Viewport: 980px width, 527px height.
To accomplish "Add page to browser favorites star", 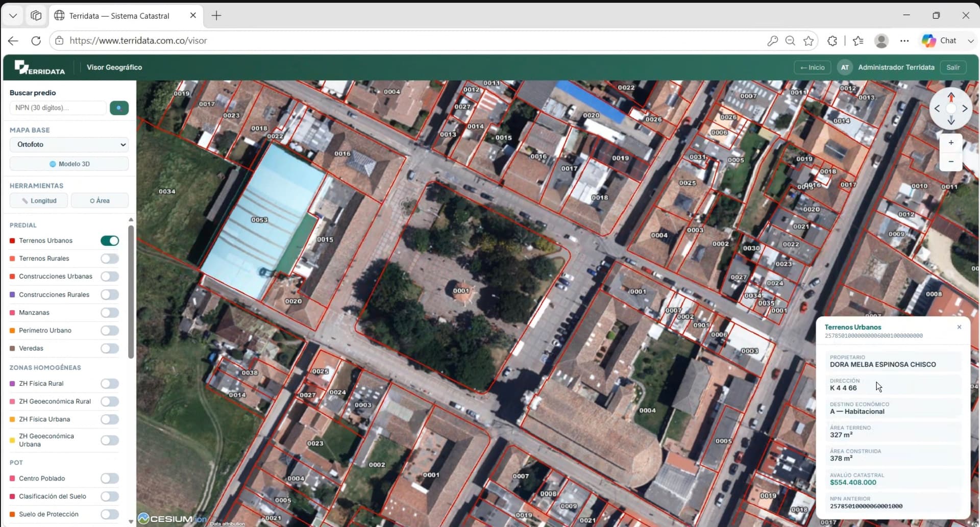I will [808, 41].
